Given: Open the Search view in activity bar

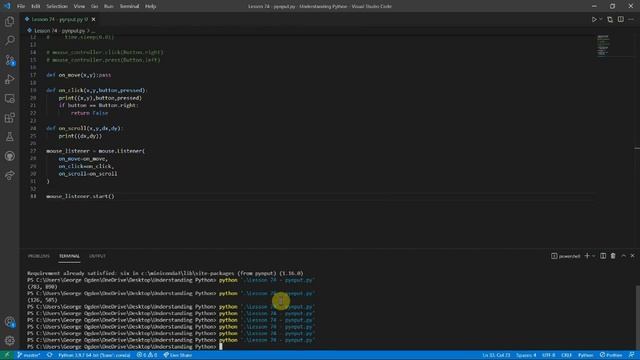Looking at the screenshot, I should pyautogui.click(x=9, y=40).
